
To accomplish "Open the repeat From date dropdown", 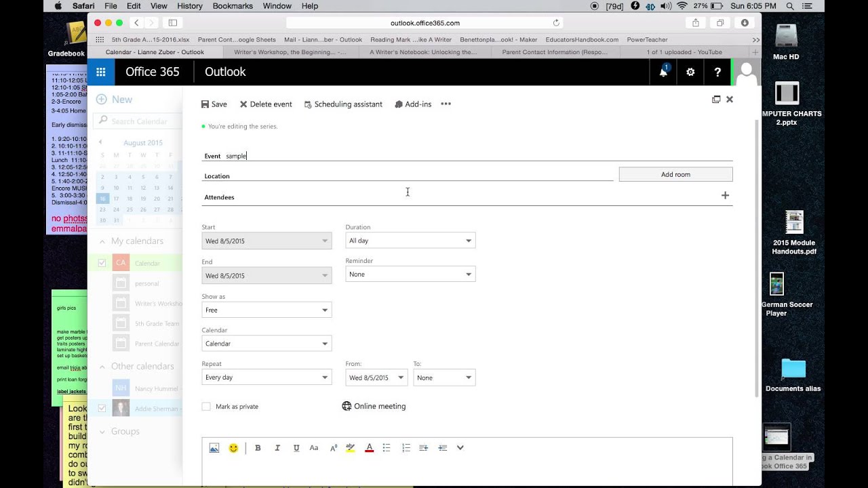I will [376, 378].
